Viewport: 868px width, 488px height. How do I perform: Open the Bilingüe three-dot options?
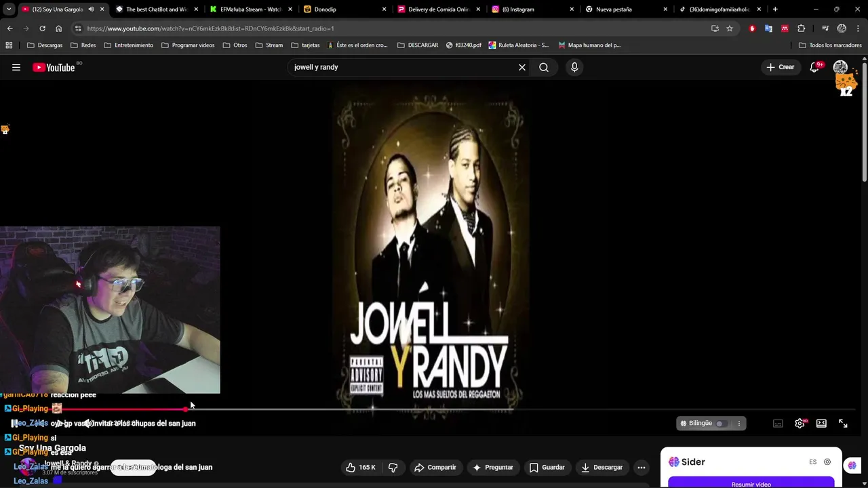739,424
